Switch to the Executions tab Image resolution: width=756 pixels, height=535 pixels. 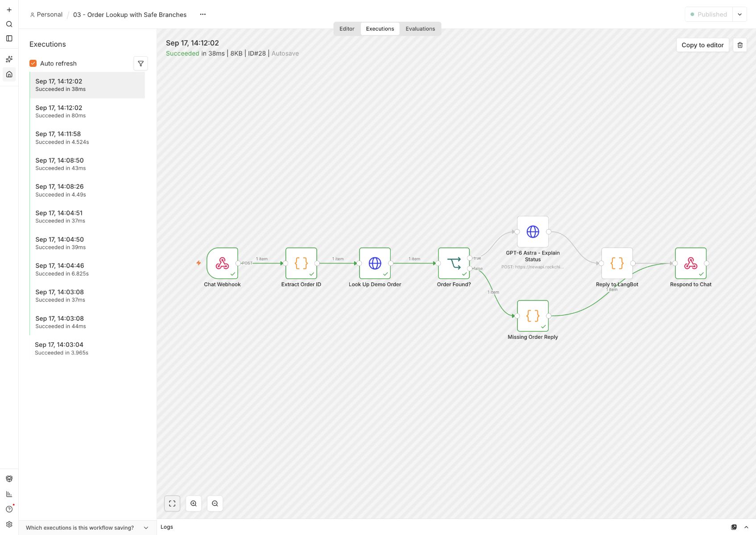coord(380,29)
